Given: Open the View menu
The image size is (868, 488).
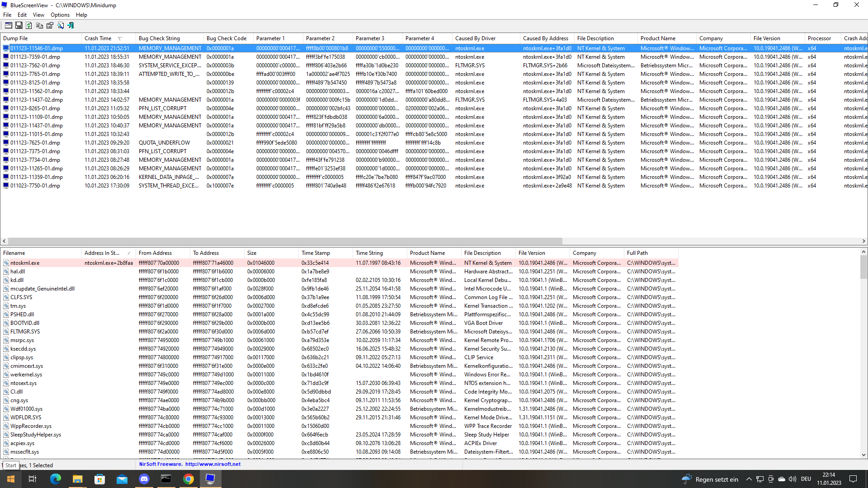Looking at the screenshot, I should click(x=38, y=15).
